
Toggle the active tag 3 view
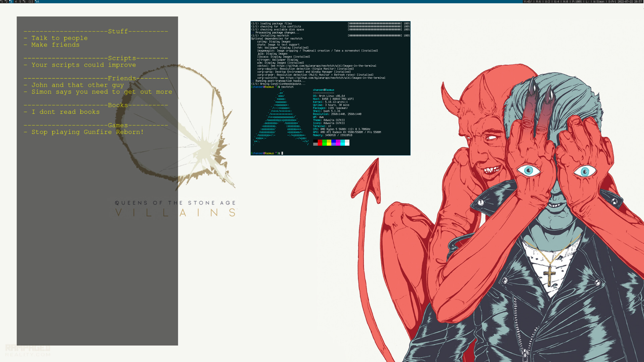tap(11, 2)
